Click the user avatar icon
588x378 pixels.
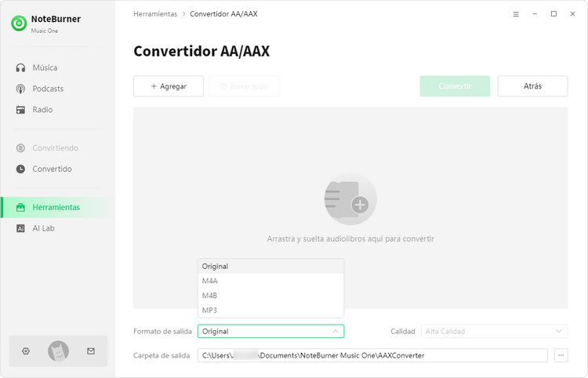click(58, 351)
